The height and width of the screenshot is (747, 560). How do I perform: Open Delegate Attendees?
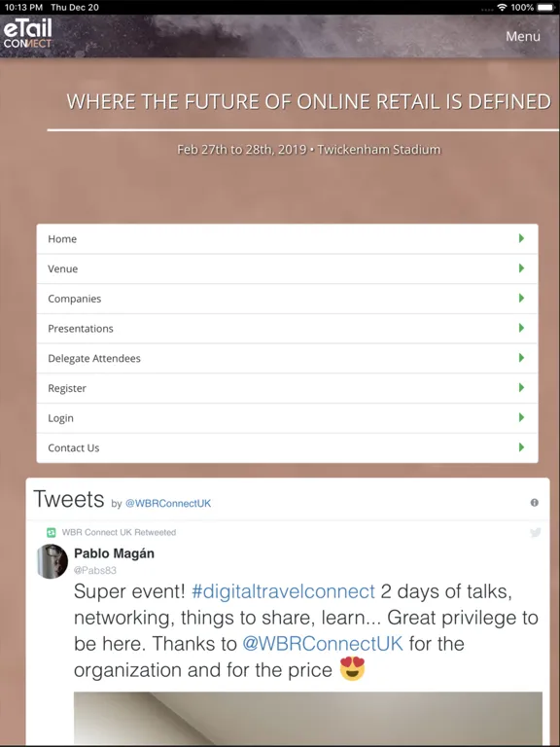point(287,358)
